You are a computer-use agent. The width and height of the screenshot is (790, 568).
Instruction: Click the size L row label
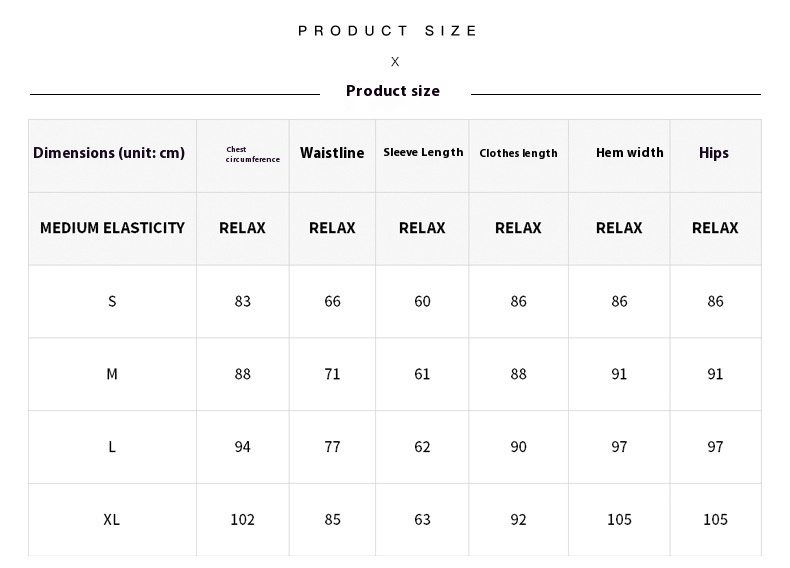tap(112, 447)
